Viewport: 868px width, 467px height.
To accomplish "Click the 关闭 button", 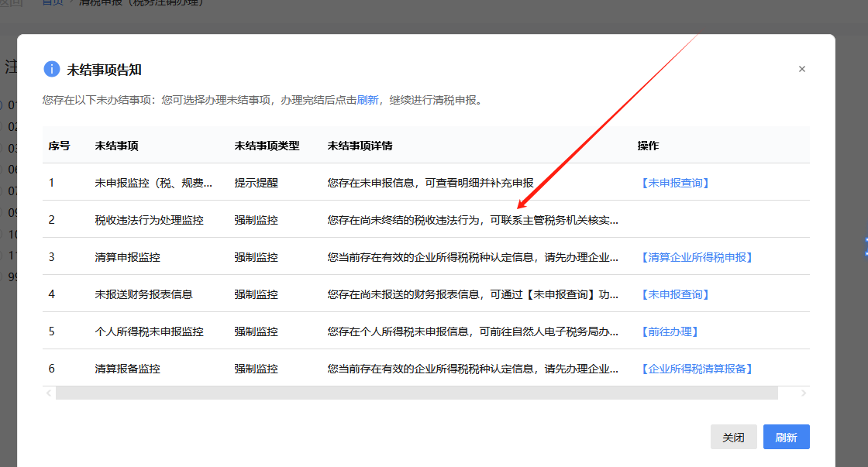I will pyautogui.click(x=733, y=437).
